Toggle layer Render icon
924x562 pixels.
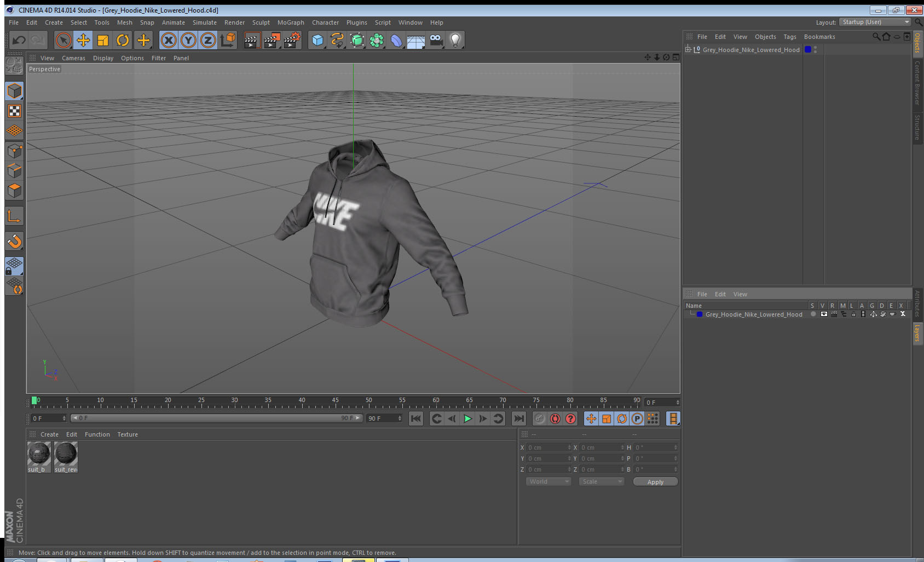833,314
